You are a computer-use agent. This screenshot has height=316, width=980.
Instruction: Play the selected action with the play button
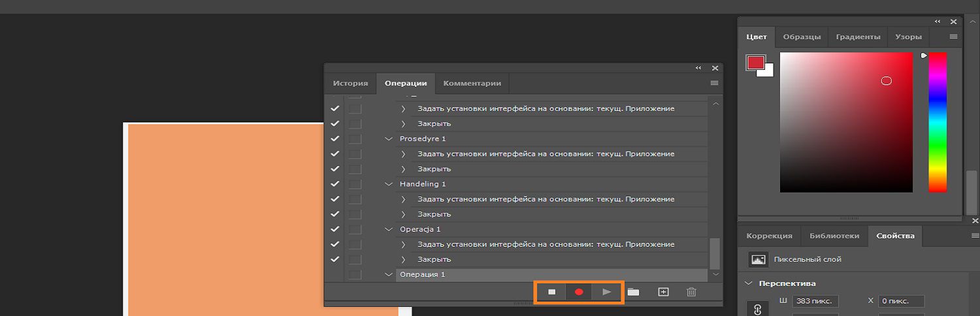tap(607, 292)
